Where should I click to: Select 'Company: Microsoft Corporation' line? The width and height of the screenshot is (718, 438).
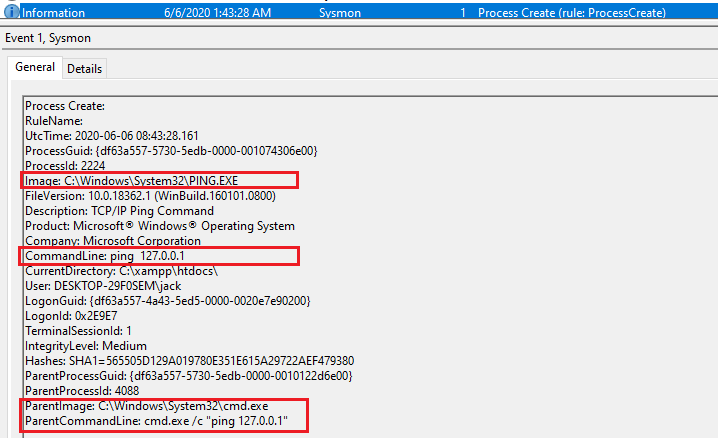(113, 241)
